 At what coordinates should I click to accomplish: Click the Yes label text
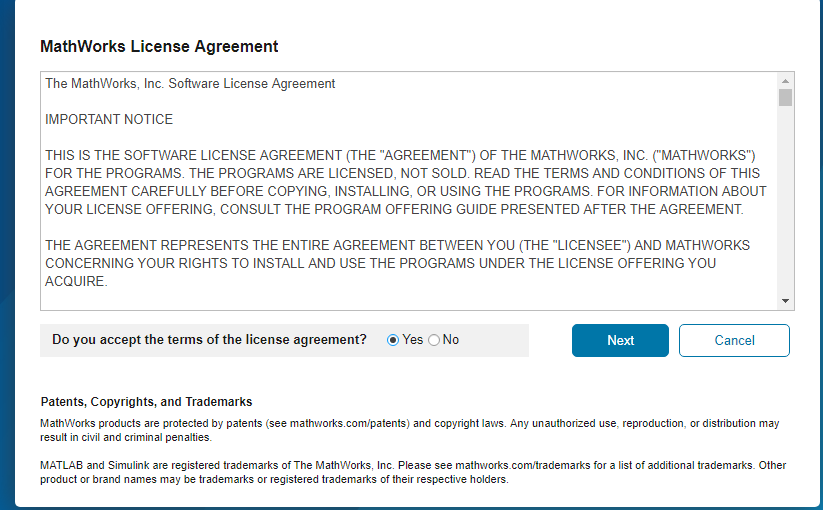click(x=413, y=339)
